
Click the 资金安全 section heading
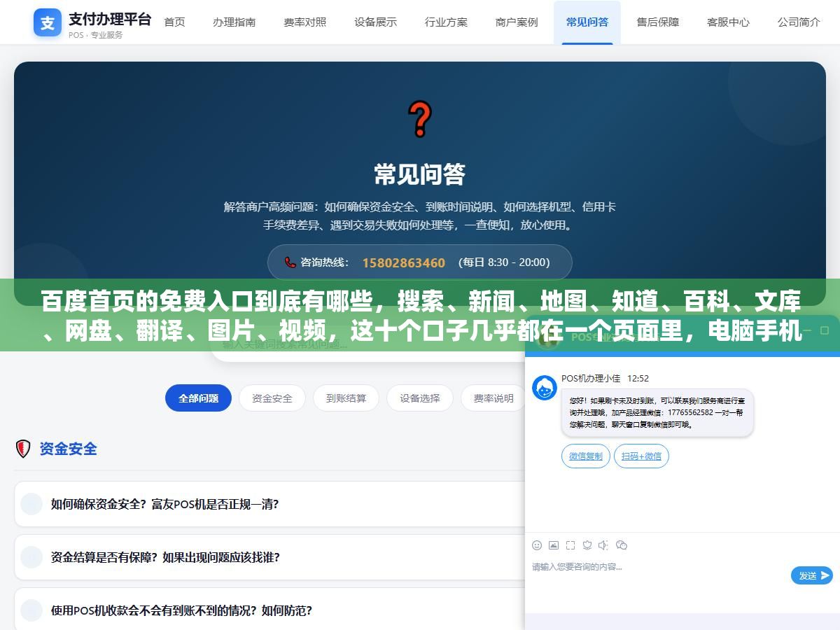68,449
